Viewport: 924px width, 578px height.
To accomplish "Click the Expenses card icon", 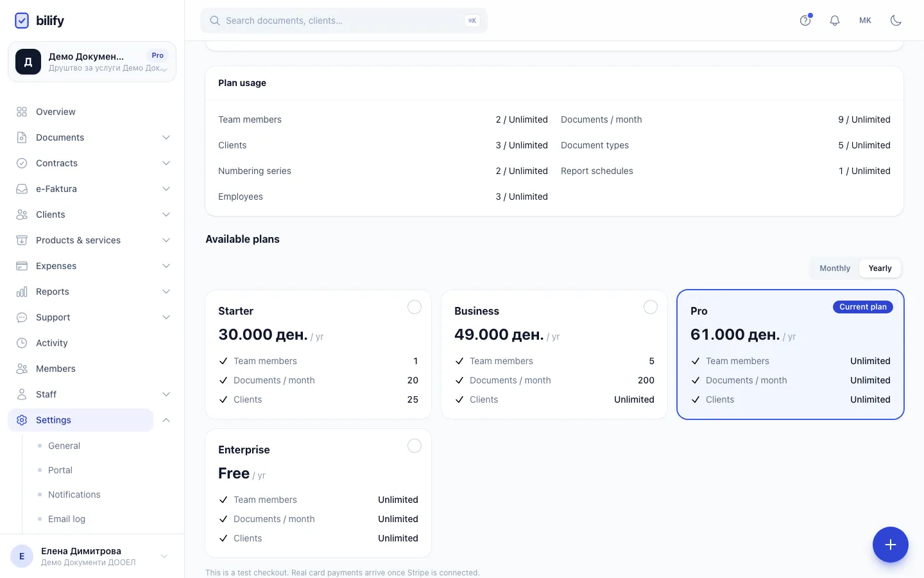I will click(x=22, y=266).
